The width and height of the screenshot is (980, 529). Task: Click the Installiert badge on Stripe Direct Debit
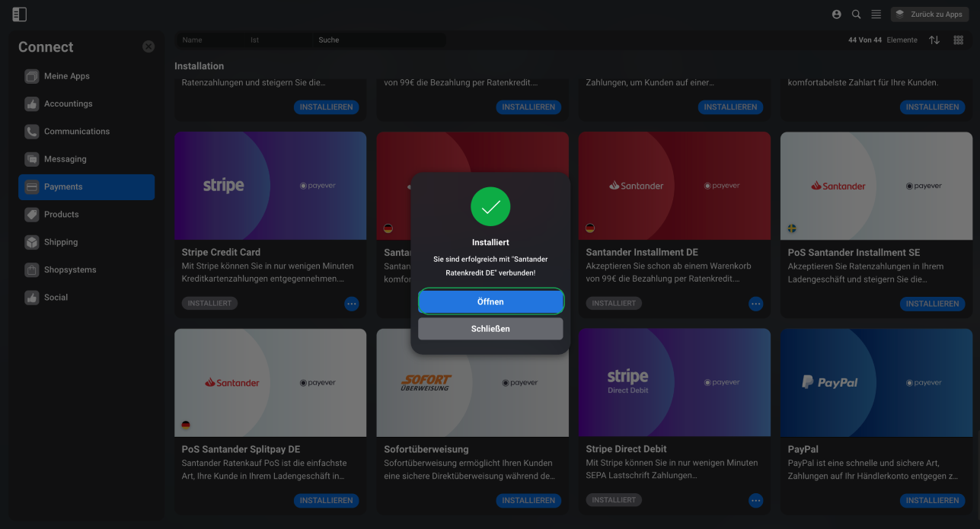(614, 500)
